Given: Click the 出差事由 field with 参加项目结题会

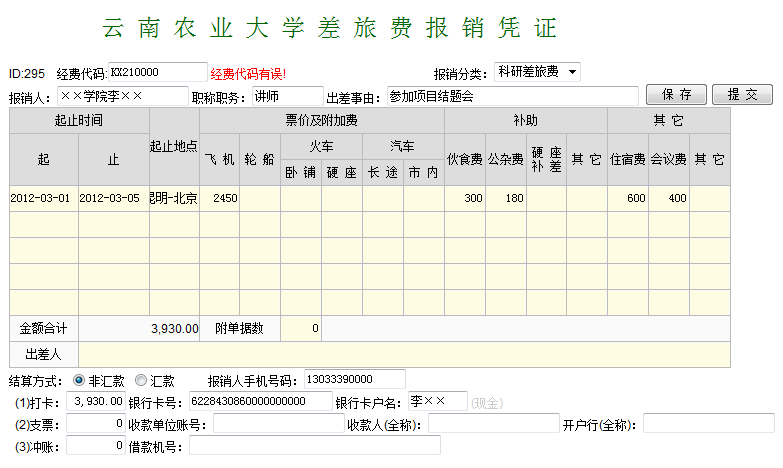Looking at the screenshot, I should pyautogui.click(x=512, y=96).
